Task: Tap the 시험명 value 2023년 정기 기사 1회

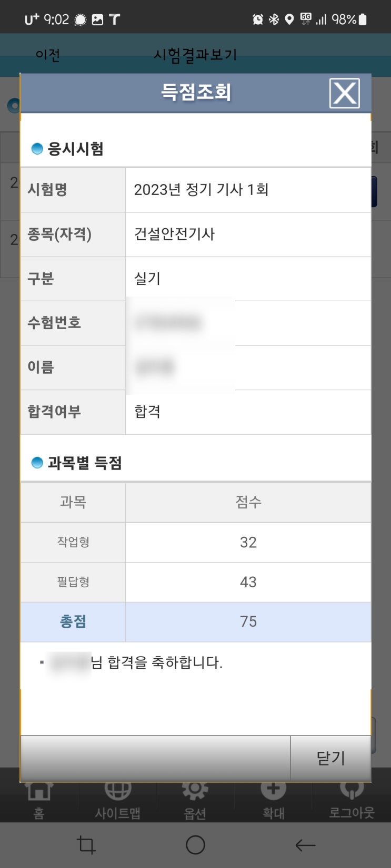Action: (x=201, y=190)
